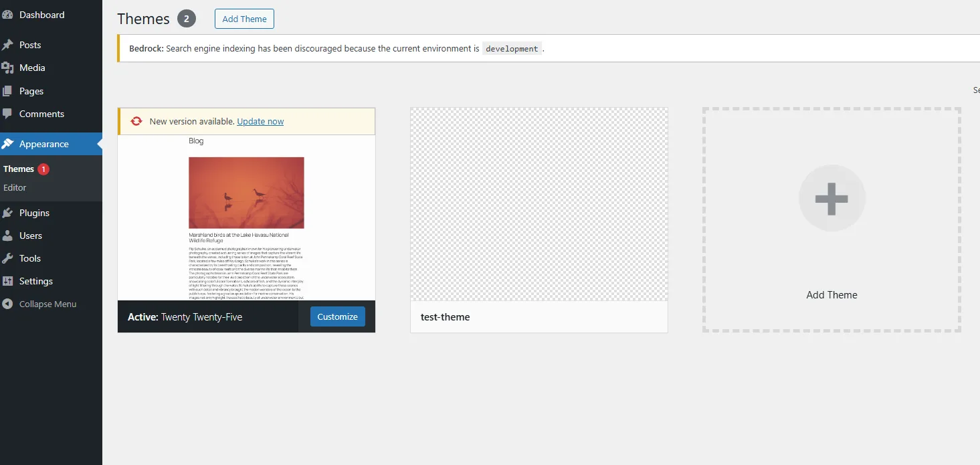Click the Dashboard gauge icon
This screenshot has width=980, height=465.
(x=7, y=15)
